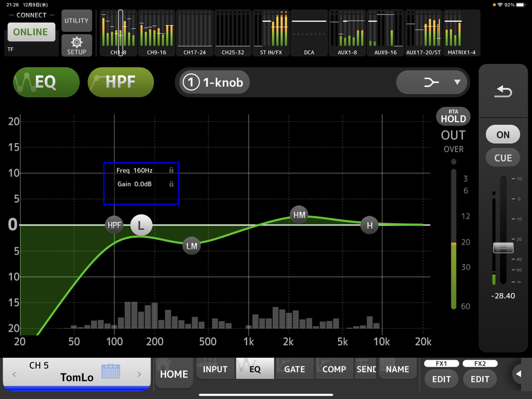Select the AUX9-16 meter bank
The width and height of the screenshot is (532, 399).
coord(385,32)
